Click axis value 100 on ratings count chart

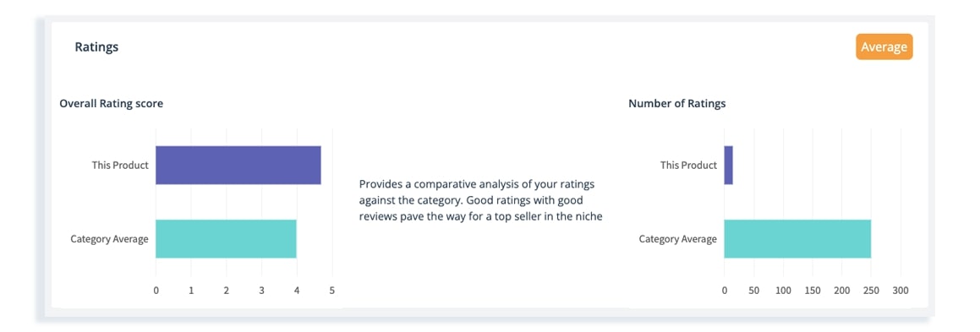(783, 291)
